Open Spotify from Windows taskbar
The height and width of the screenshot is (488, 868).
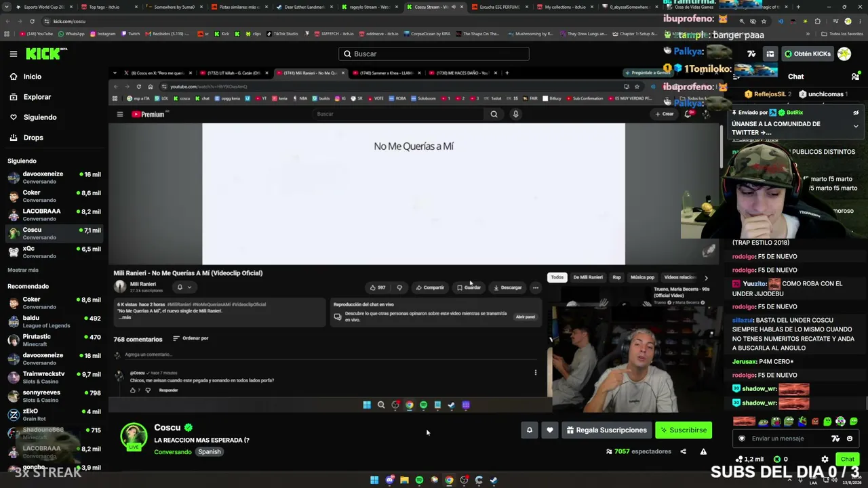pos(419,480)
